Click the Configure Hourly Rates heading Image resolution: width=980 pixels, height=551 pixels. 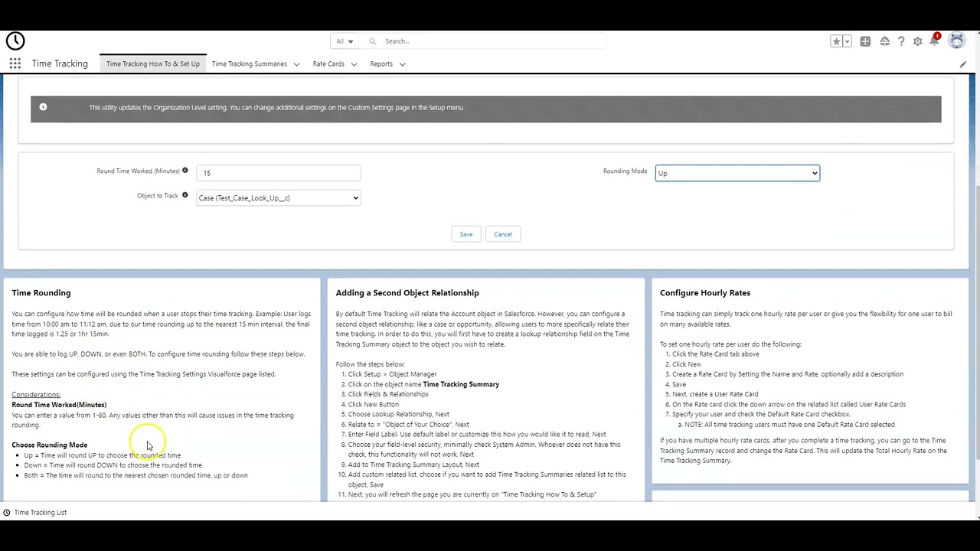pos(705,293)
